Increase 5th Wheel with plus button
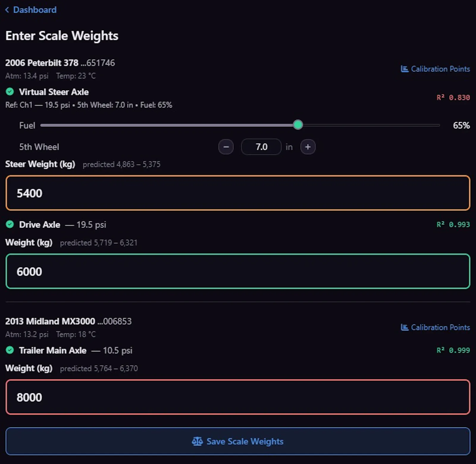 308,147
